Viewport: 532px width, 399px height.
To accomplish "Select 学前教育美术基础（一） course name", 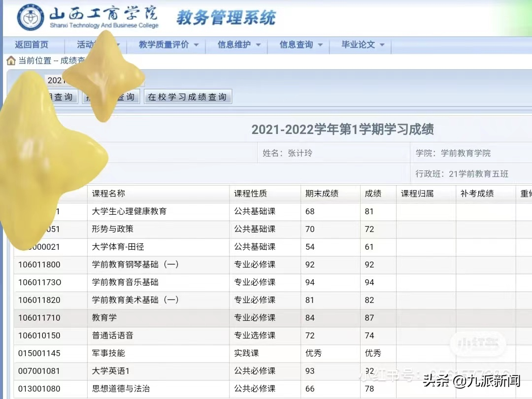I will coord(135,300).
